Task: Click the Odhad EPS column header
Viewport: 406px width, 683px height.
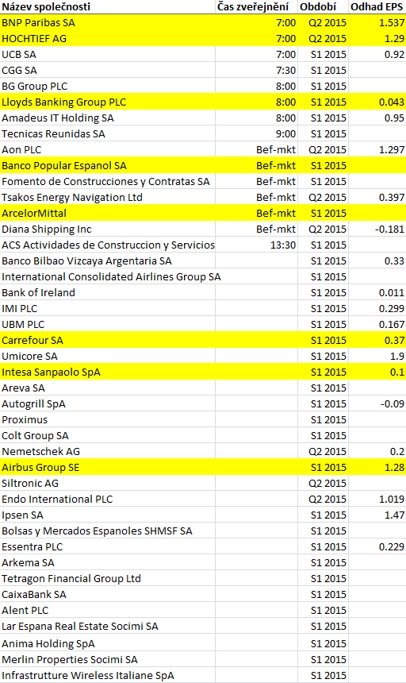Action: click(377, 7)
